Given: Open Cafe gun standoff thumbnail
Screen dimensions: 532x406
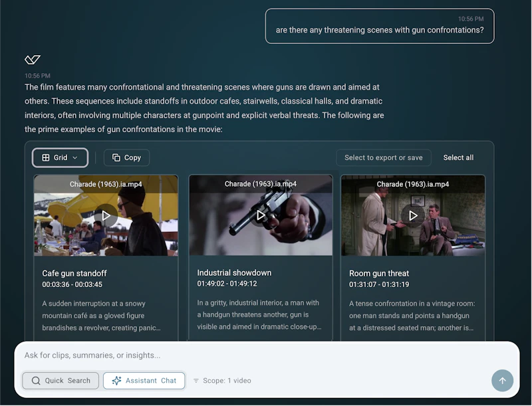Looking at the screenshot, I should point(106,215).
